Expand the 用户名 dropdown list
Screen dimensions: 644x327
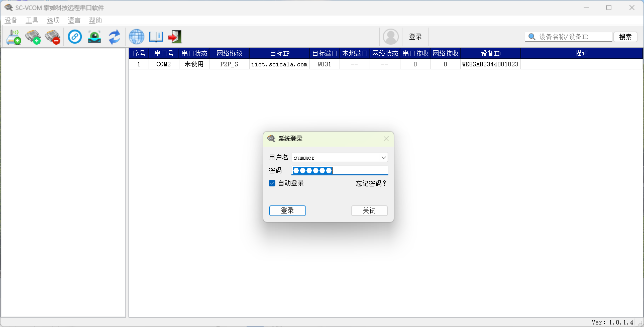(383, 158)
